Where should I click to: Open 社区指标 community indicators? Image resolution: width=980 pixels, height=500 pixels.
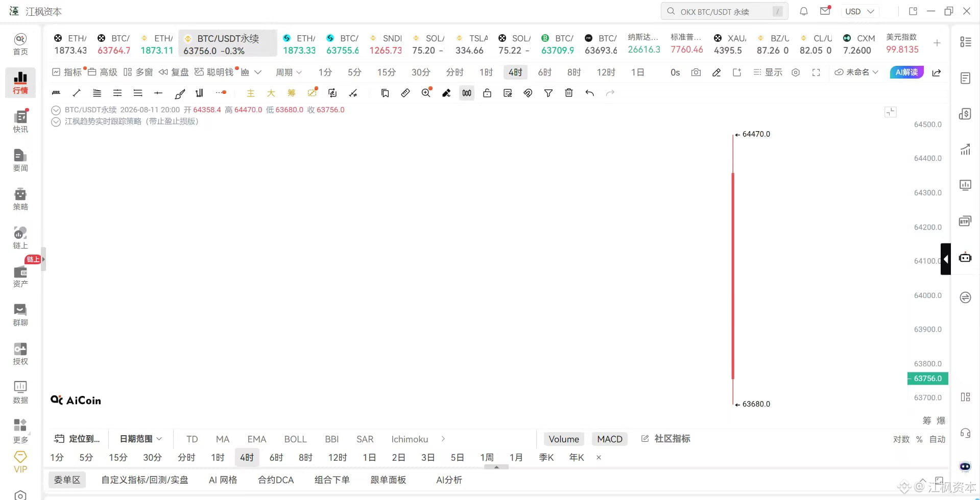[666, 439]
